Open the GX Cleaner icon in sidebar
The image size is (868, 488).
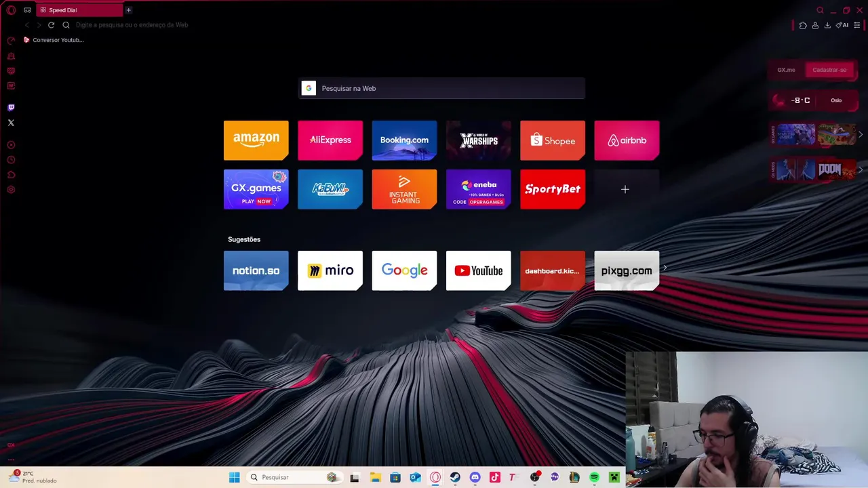pyautogui.click(x=11, y=56)
